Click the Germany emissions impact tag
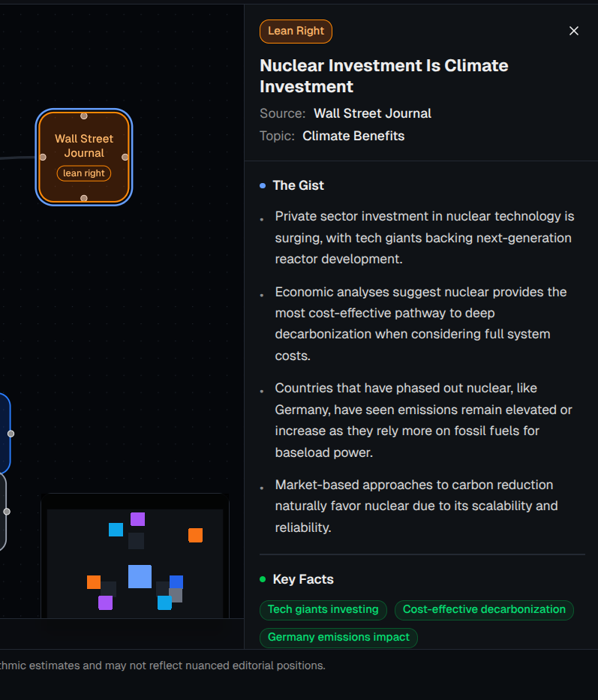Viewport: 598px width, 700px height. (x=338, y=638)
